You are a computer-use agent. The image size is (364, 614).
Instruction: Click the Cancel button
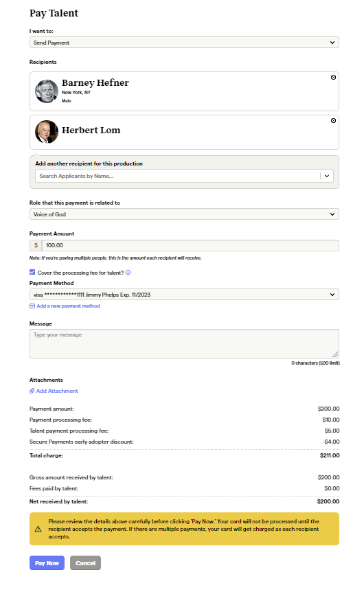coord(85,563)
